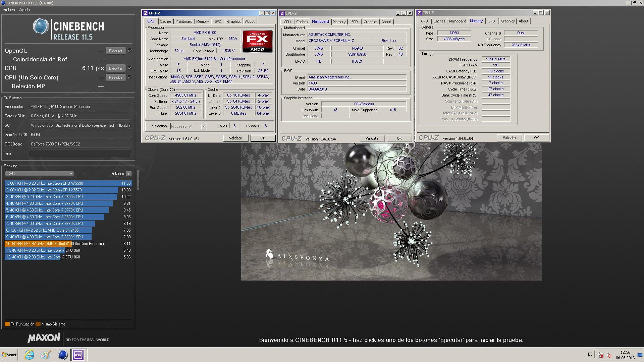Click the orange Tu Puntuación legend swatch

7,324
